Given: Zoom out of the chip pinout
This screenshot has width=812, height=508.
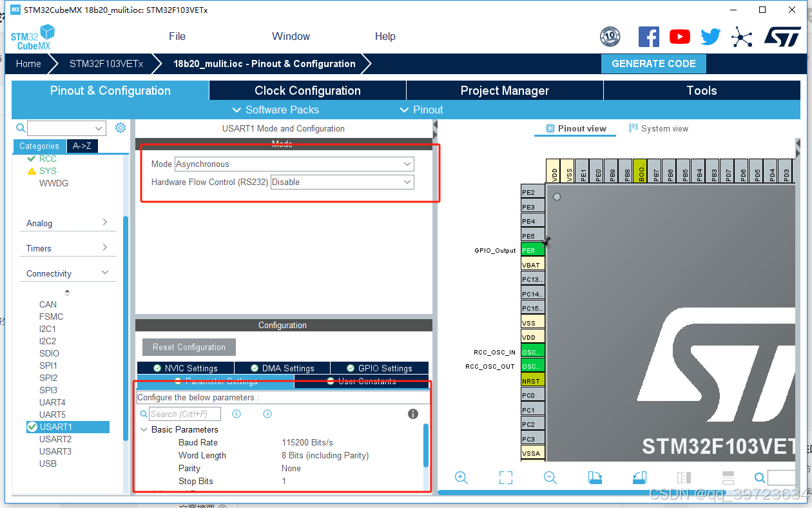Looking at the screenshot, I should point(550,478).
